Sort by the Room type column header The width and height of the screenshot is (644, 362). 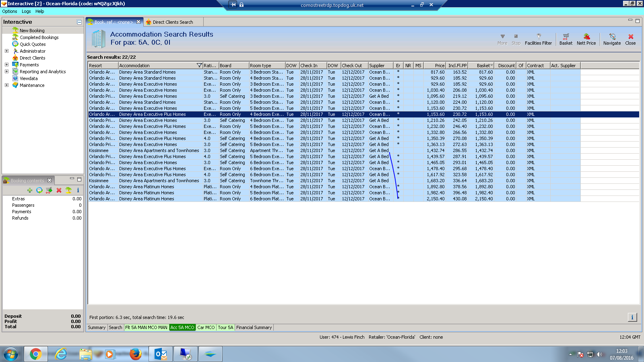(267, 66)
